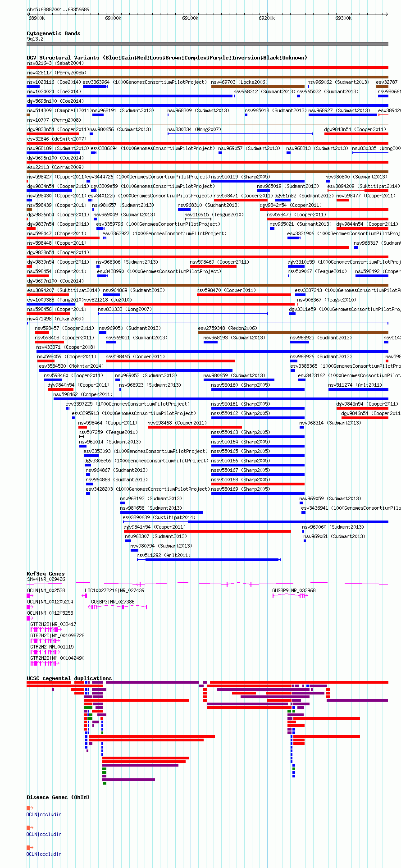This screenshot has width=401, height=868.
Task: Open nsv598465 (Cooper2011) variant
Action: (135, 356)
